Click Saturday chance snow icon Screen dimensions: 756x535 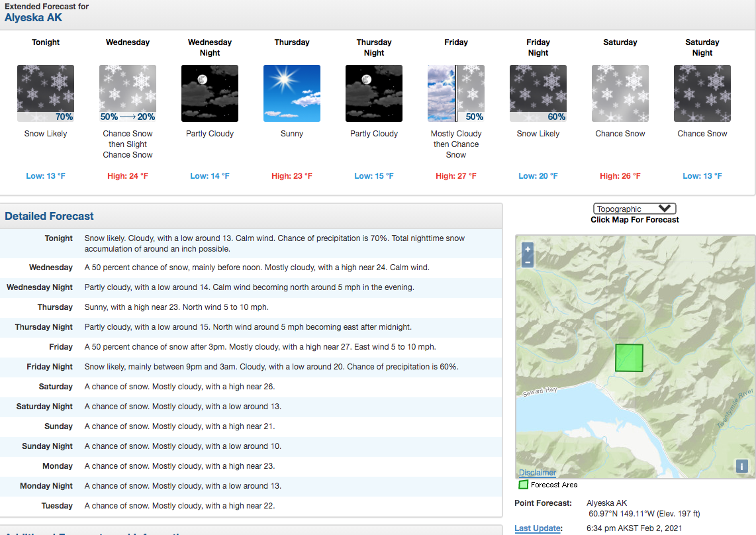(620, 93)
